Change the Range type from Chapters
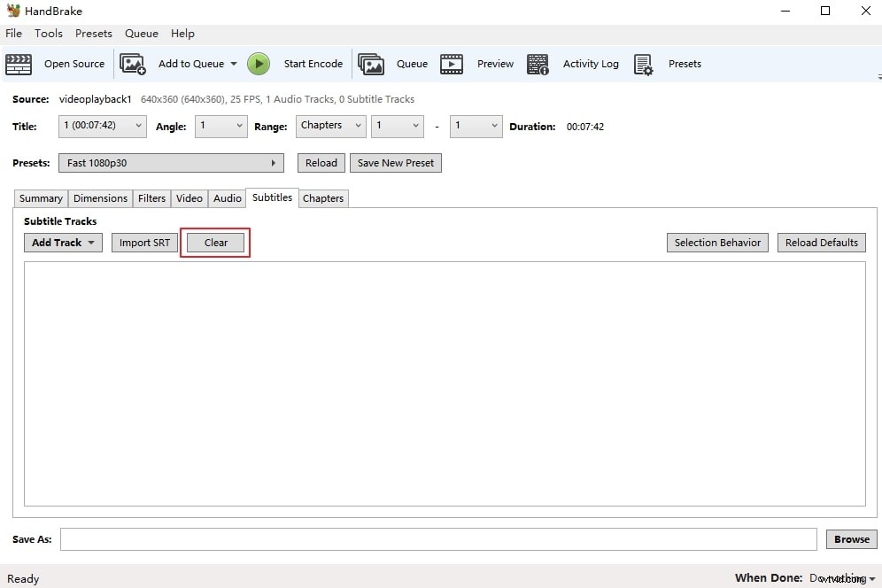The width and height of the screenshot is (882, 588). [329, 126]
